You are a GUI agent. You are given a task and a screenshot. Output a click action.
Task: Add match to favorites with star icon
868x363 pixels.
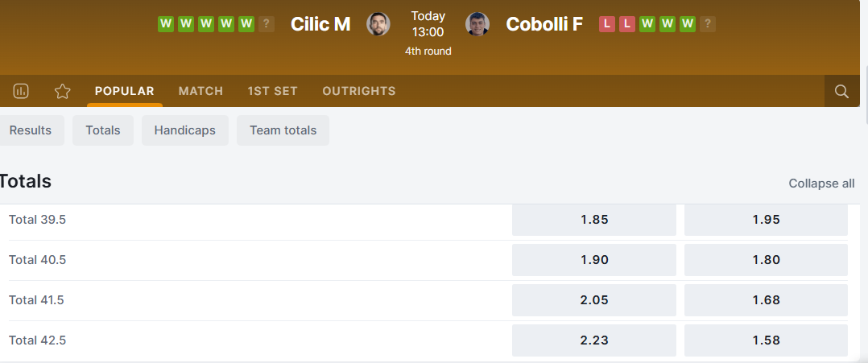tap(63, 91)
